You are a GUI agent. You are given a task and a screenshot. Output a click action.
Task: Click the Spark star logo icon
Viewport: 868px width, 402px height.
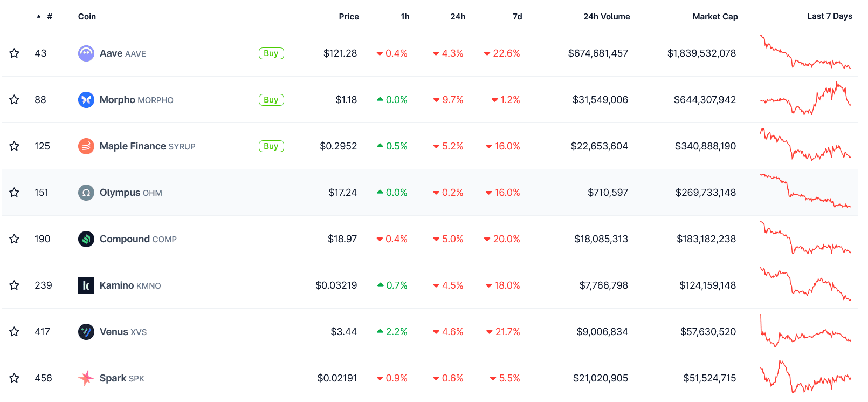pyautogui.click(x=86, y=378)
